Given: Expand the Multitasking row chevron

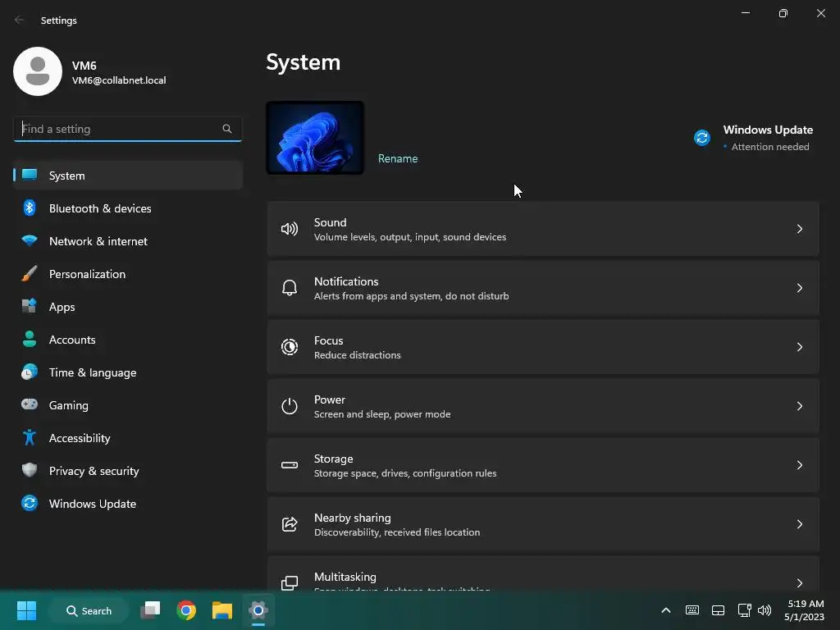Looking at the screenshot, I should pos(799,583).
